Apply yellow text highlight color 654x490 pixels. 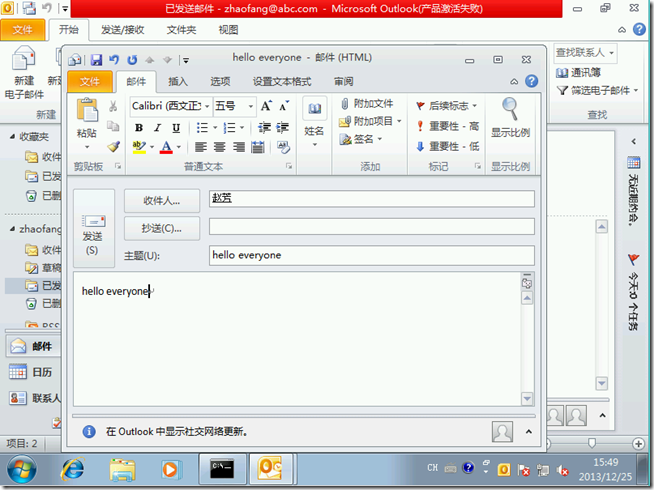[139, 147]
